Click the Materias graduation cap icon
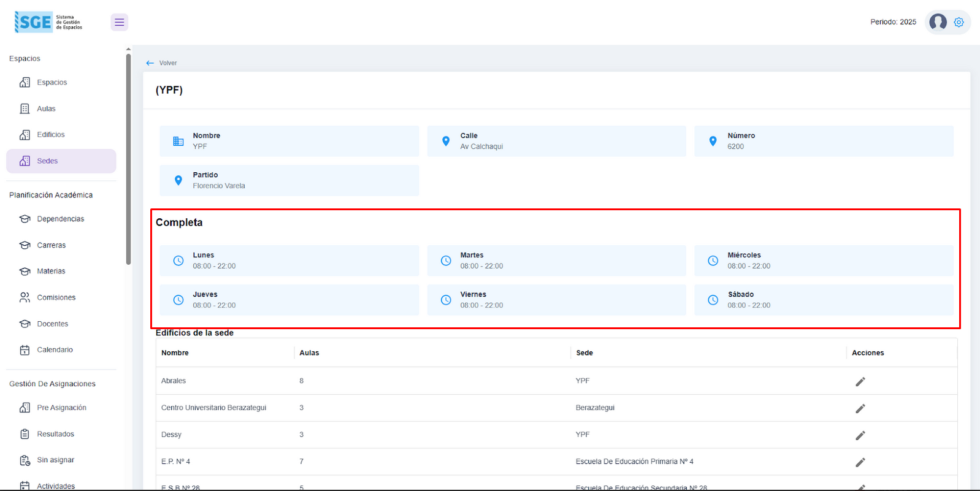The width and height of the screenshot is (980, 491). click(x=25, y=271)
